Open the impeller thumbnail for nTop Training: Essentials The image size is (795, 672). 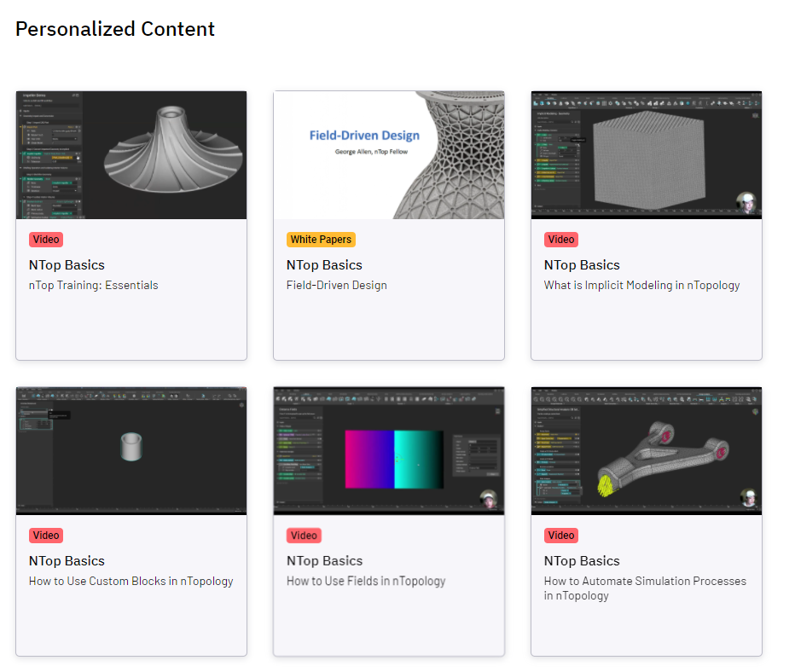[x=131, y=155]
